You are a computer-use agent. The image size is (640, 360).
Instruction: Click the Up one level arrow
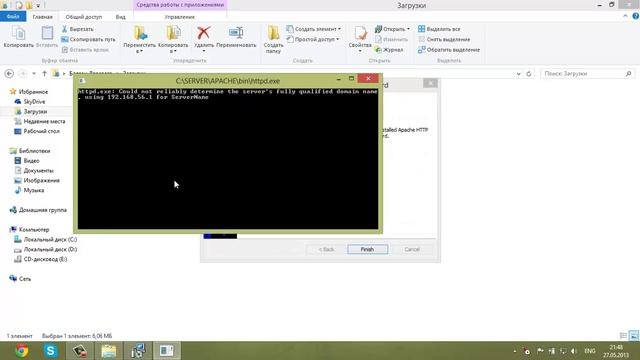(44, 73)
